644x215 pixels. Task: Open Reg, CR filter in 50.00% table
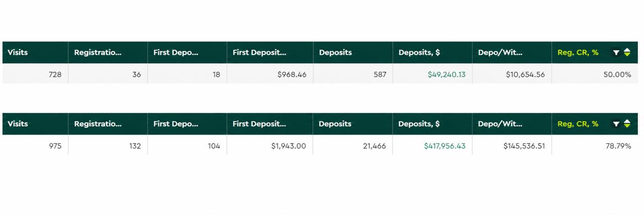pyautogui.click(x=616, y=52)
